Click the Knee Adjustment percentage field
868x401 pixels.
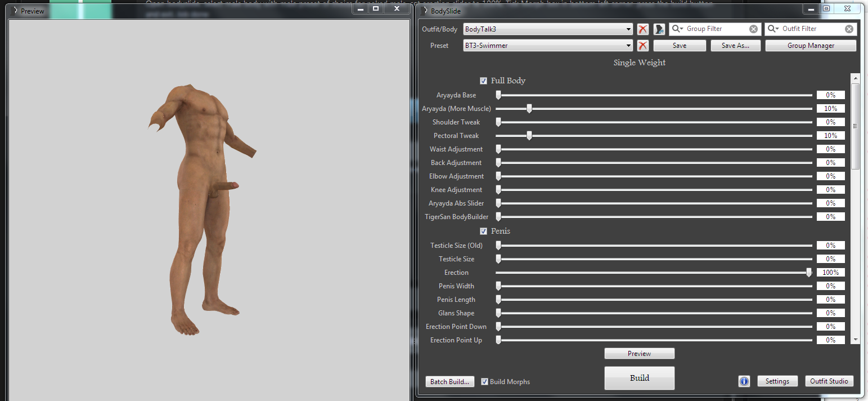[831, 190]
